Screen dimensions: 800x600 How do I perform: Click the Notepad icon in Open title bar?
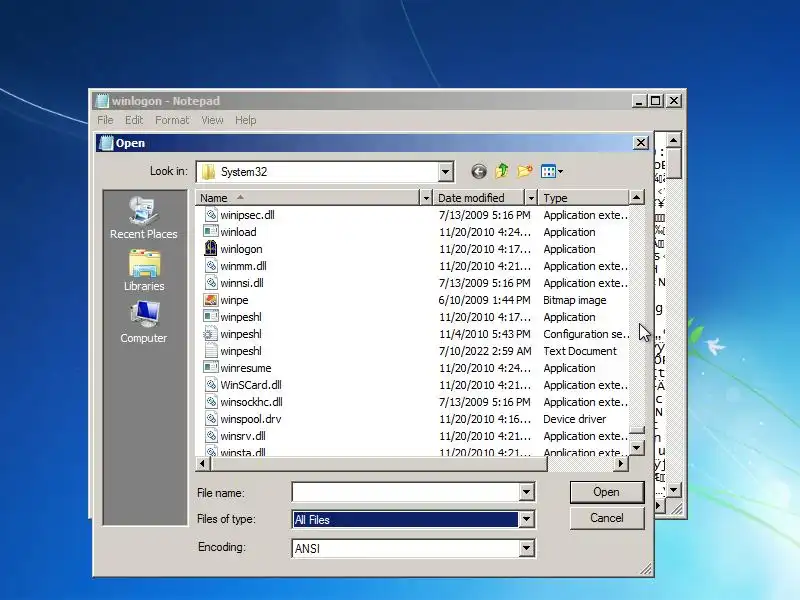106,143
